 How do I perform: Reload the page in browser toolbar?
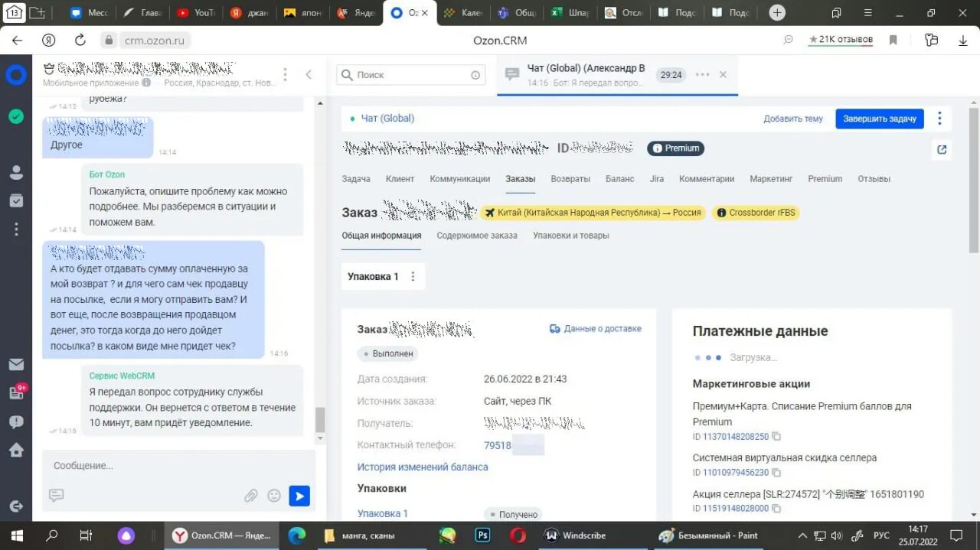tap(80, 41)
